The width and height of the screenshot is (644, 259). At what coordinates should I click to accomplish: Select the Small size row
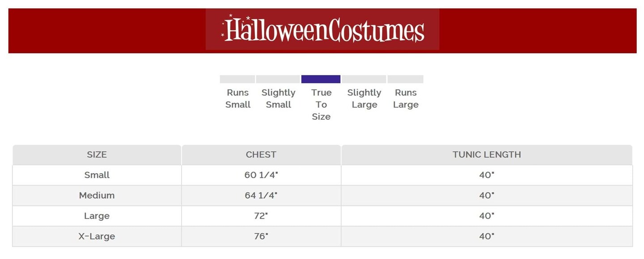pos(97,175)
